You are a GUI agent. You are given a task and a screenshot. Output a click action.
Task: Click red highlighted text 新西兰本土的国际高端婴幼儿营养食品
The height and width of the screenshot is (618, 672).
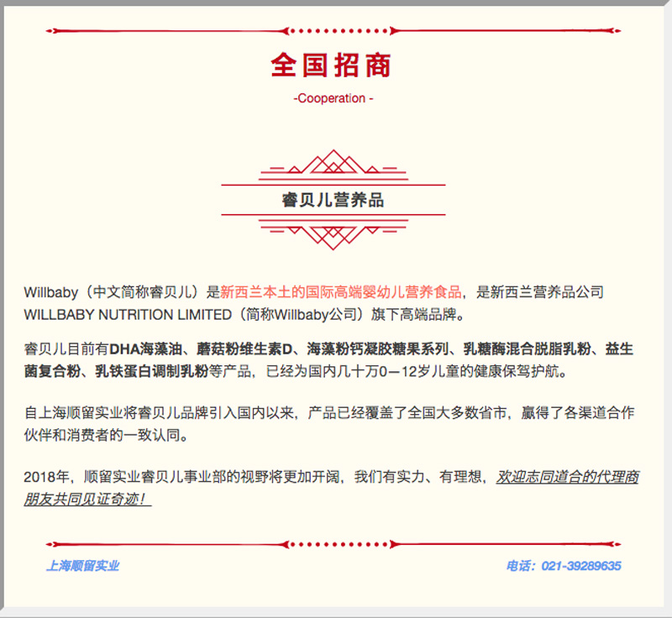[341, 292]
